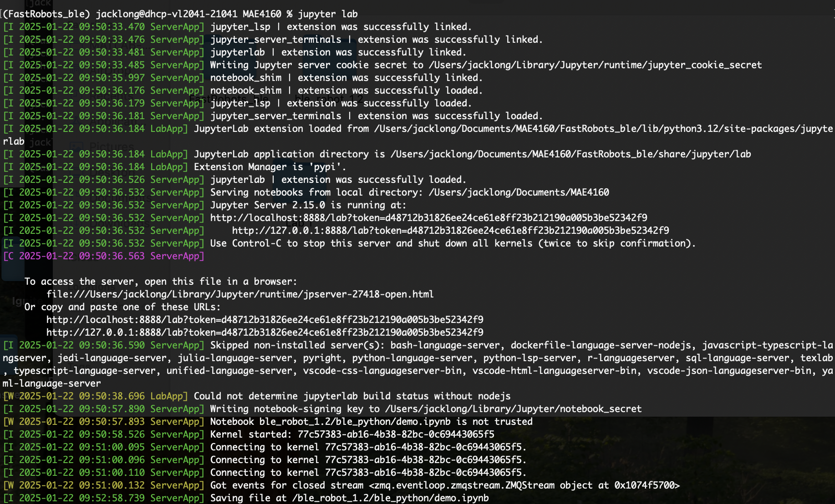Click 'Extension Manager is 'pypi'.' text
The width and height of the screenshot is (835, 504).
click(x=270, y=167)
